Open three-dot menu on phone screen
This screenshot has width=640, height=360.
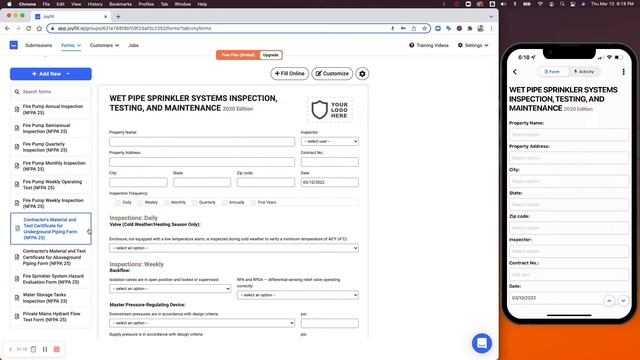tap(623, 72)
